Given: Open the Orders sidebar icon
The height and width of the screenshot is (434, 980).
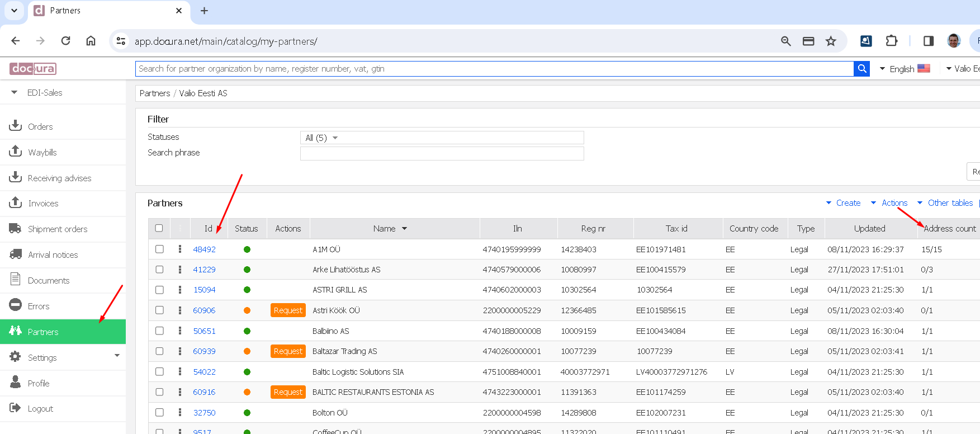Looking at the screenshot, I should click(x=15, y=126).
